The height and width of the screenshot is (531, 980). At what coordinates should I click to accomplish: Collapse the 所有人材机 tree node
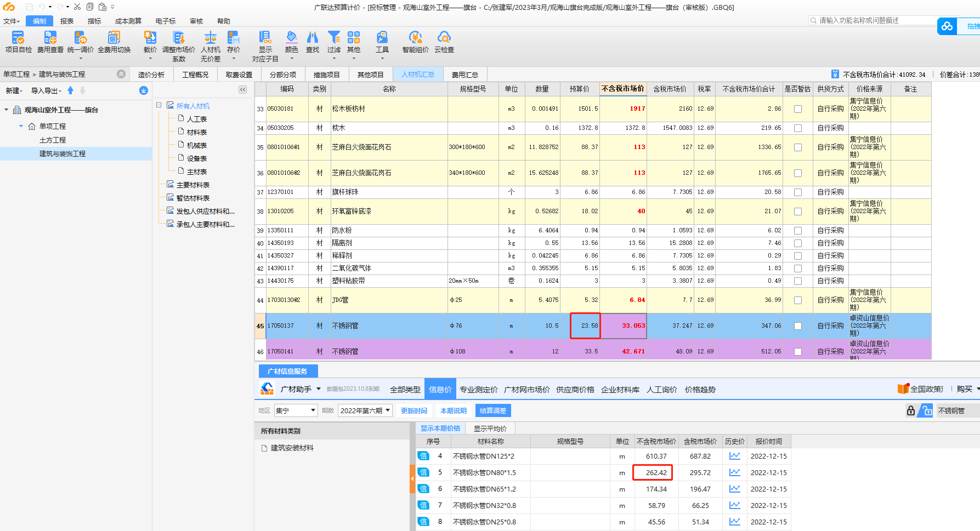tap(158, 105)
